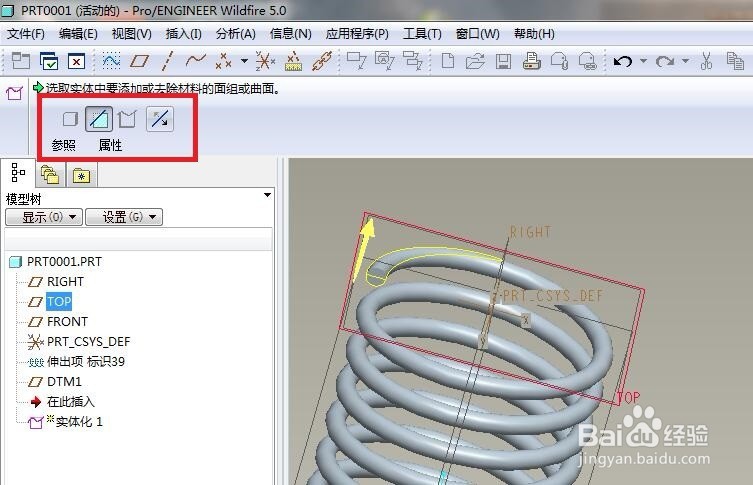This screenshot has width=753, height=485.
Task: Toggle solid fill option in dashboard
Action: point(70,119)
